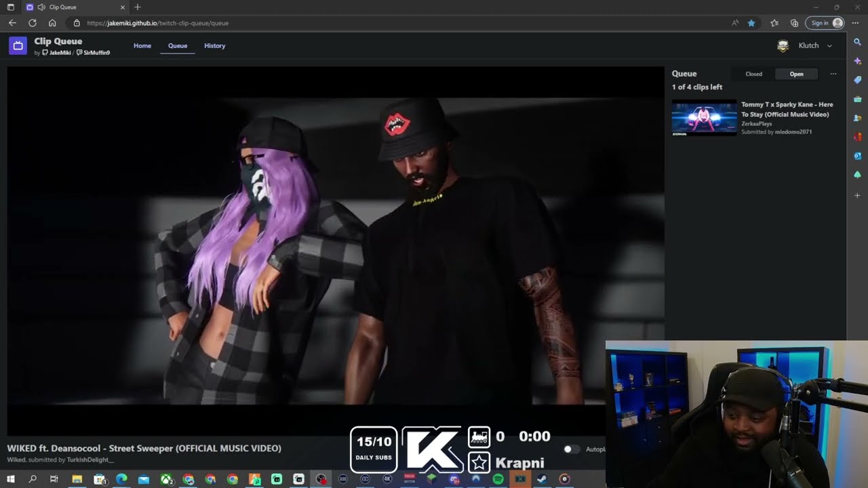Viewport: 868px width, 488px height.
Task: Select the Tommy T x Sparky Kane clip thumbnail
Action: [x=704, y=118]
